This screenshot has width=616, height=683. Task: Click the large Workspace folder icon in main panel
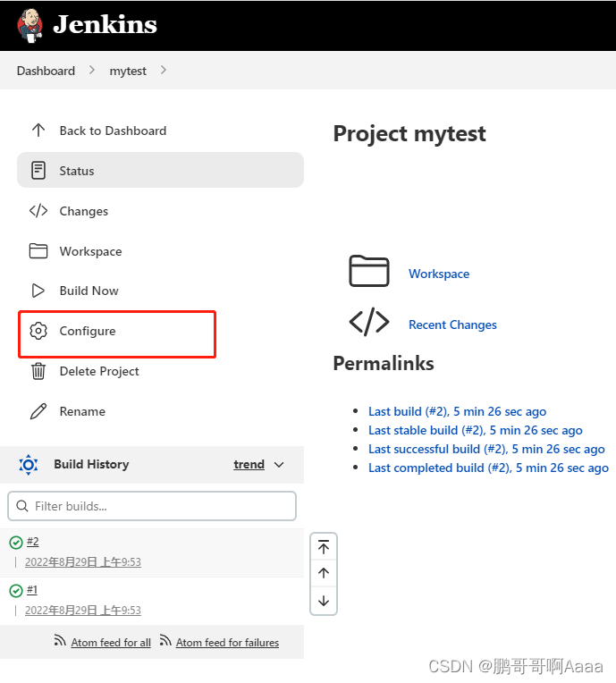(369, 271)
